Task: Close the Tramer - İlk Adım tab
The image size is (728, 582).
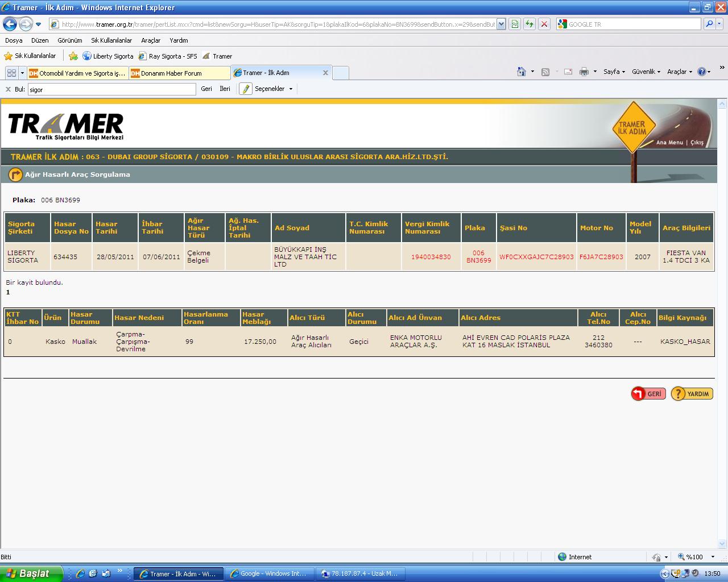Action: 325,73
